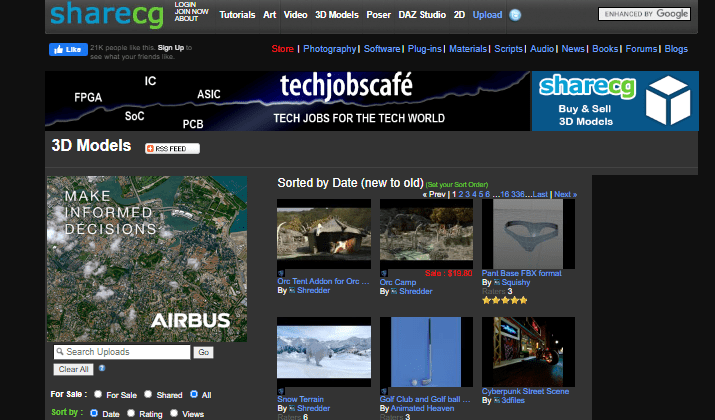Image resolution: width=715 pixels, height=420 pixels.
Task: Click the LOGIN link
Action: pos(185,5)
